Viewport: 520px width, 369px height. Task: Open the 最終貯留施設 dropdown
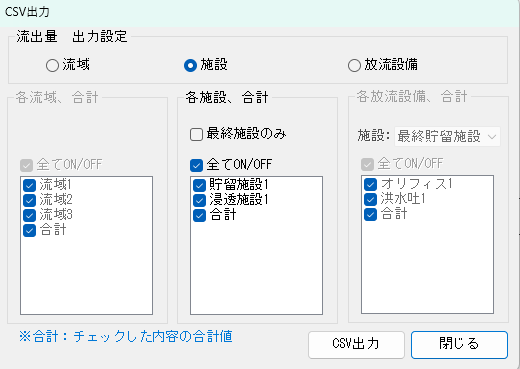447,136
